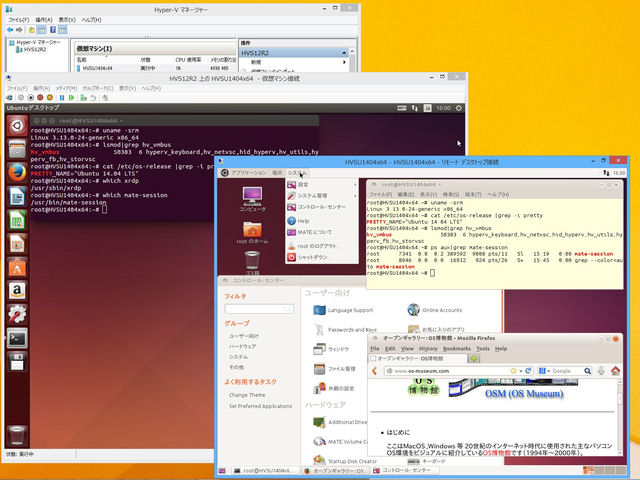Open クリップボード(C) menu in VM connection window

click(x=98, y=88)
